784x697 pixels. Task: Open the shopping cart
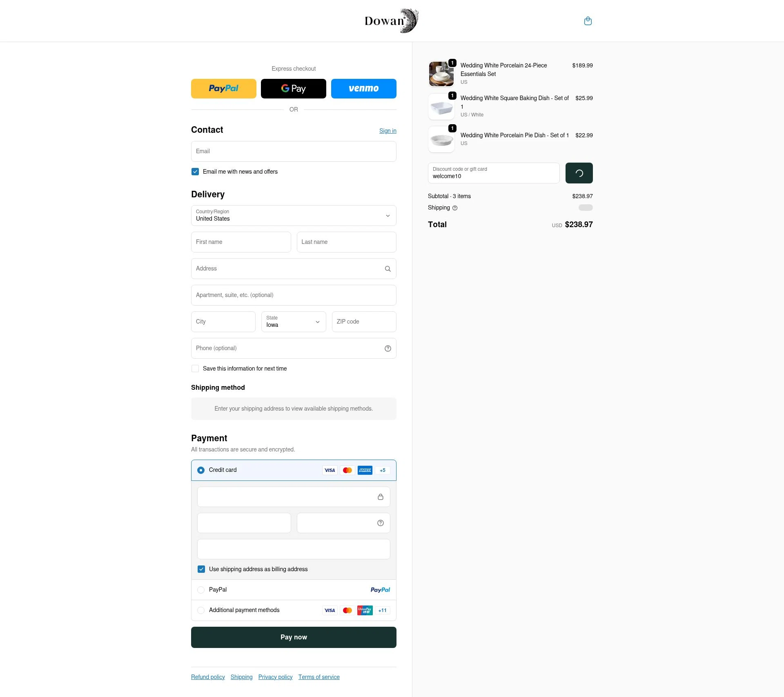tap(588, 21)
